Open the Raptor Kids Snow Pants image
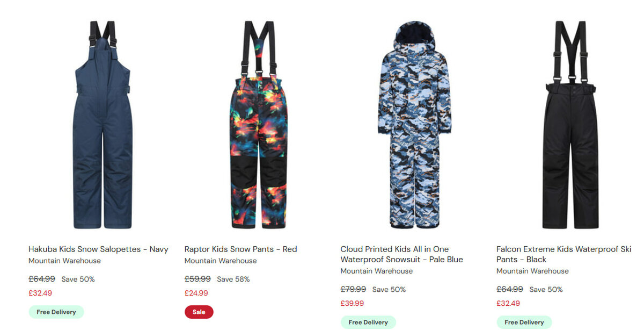Viewport: 644px width, 330px height. (258, 125)
